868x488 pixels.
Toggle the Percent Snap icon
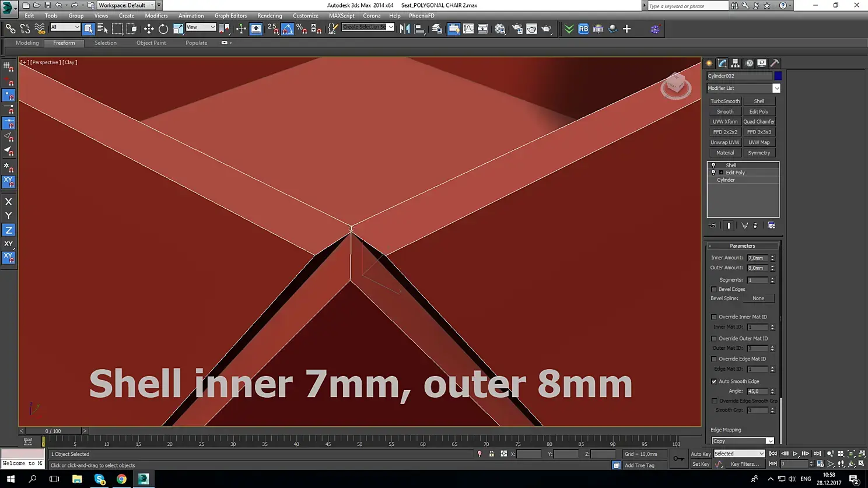(302, 29)
